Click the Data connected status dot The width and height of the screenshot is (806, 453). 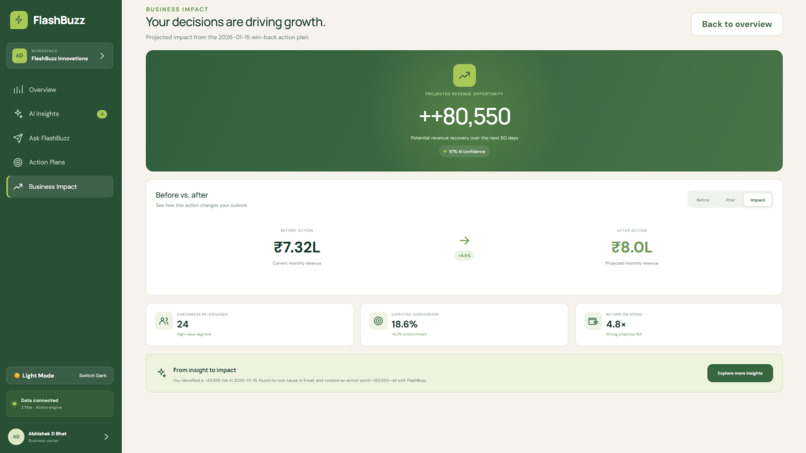coord(14,404)
